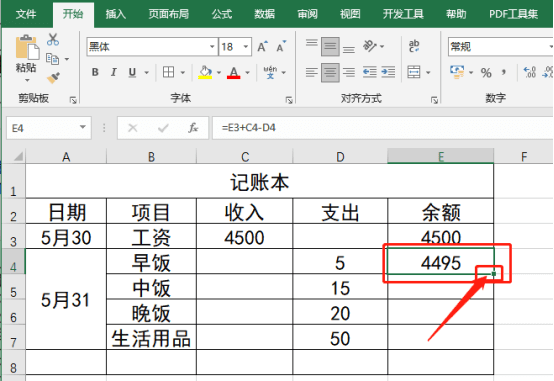Increase font size with larger A
Viewport: 554px width, 381px height.
[x=263, y=47]
